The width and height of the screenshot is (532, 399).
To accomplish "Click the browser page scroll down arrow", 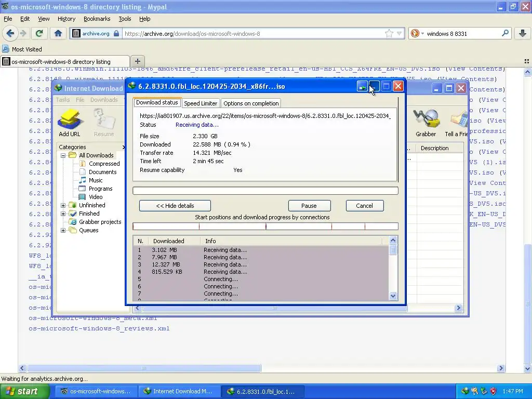I will tap(527, 368).
